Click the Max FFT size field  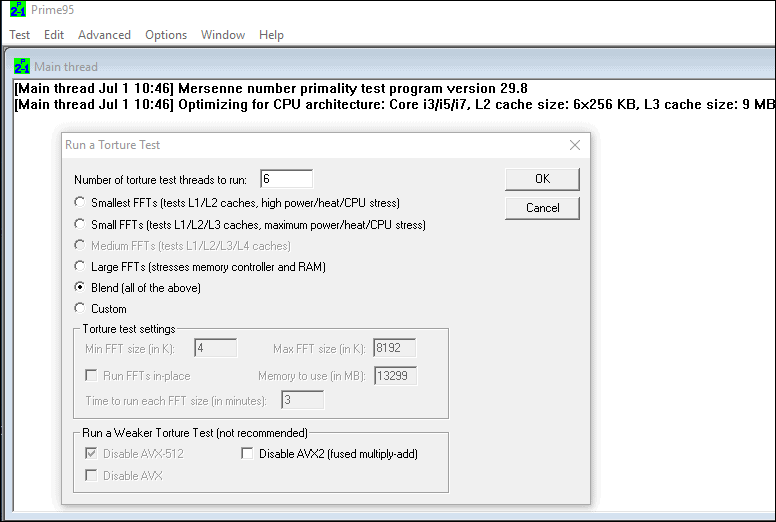(x=394, y=348)
